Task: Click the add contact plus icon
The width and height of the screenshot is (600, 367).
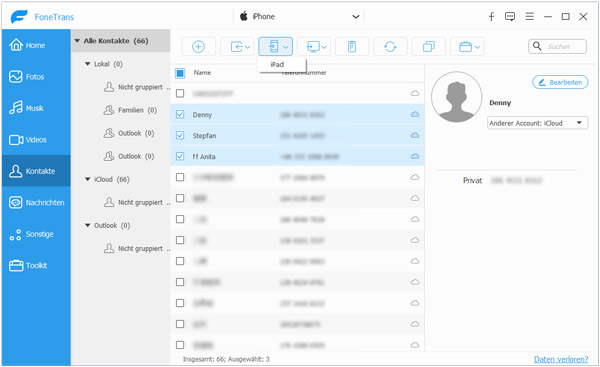Action: (x=198, y=47)
